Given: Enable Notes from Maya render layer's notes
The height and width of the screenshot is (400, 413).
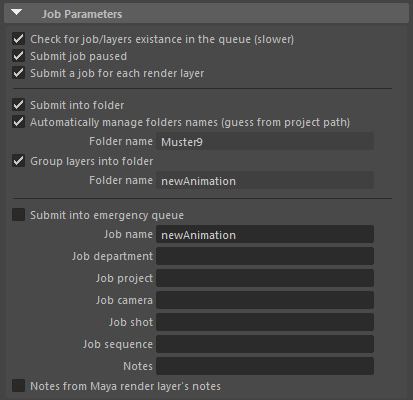Looking at the screenshot, I should point(18,386).
